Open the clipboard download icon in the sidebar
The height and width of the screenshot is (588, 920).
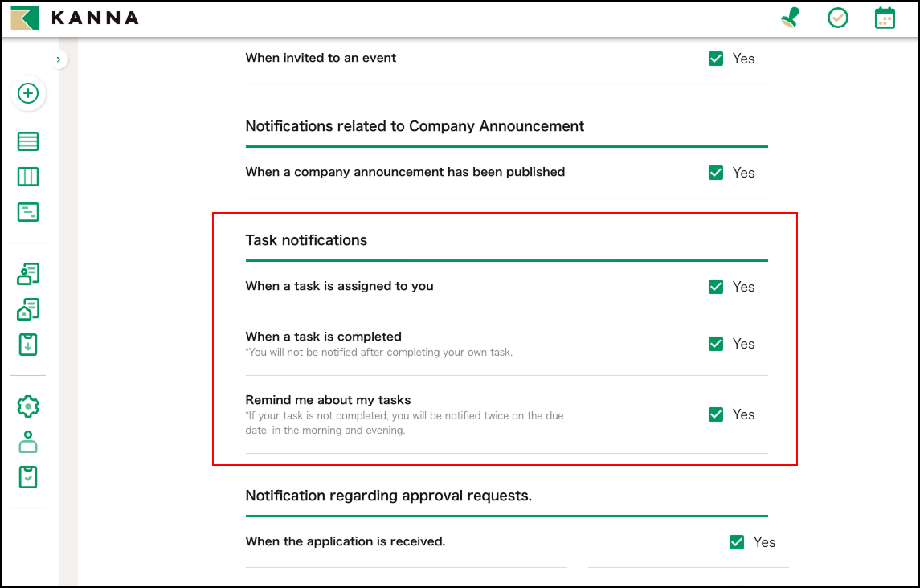28,345
